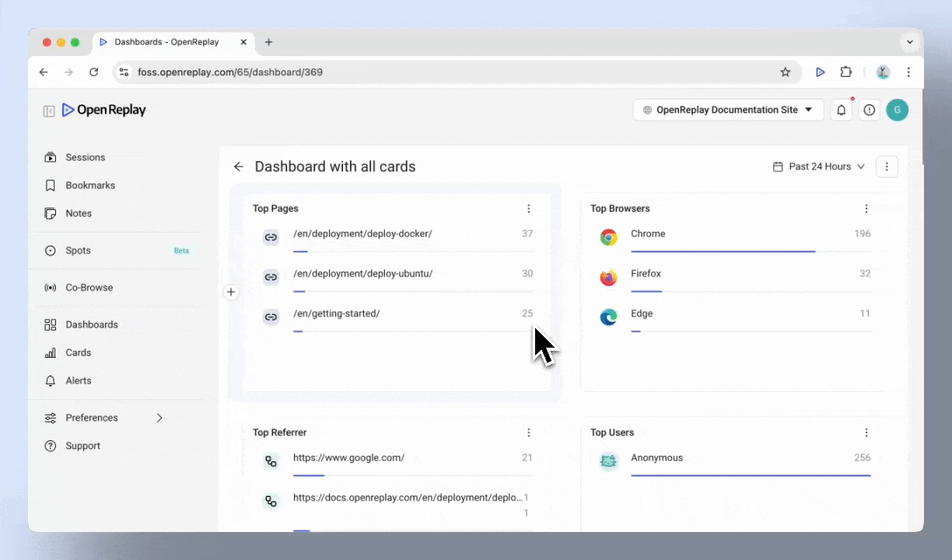Click the OpenReplay logo
Screen dimensions: 952x560
(x=104, y=110)
